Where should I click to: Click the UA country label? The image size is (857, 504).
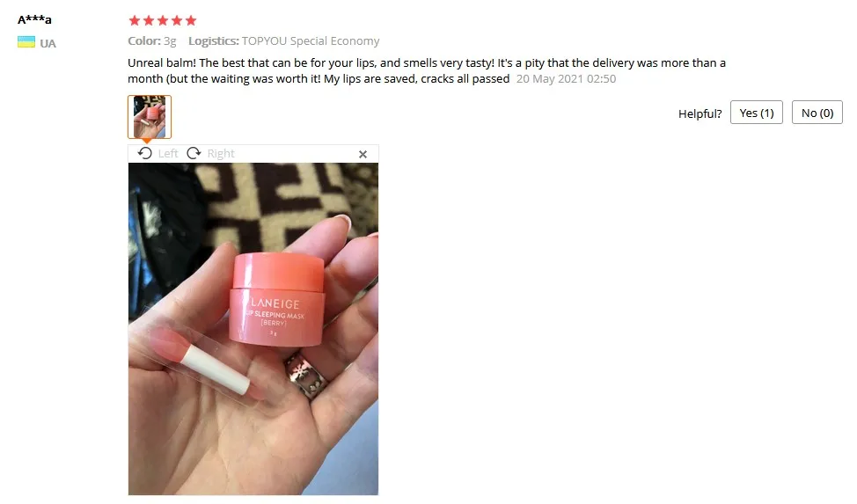coord(48,43)
